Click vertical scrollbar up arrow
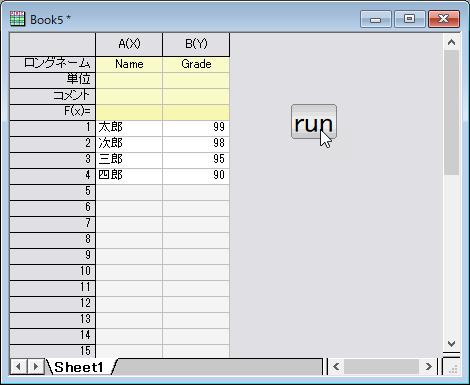Image resolution: width=470 pixels, height=385 pixels. [452, 42]
